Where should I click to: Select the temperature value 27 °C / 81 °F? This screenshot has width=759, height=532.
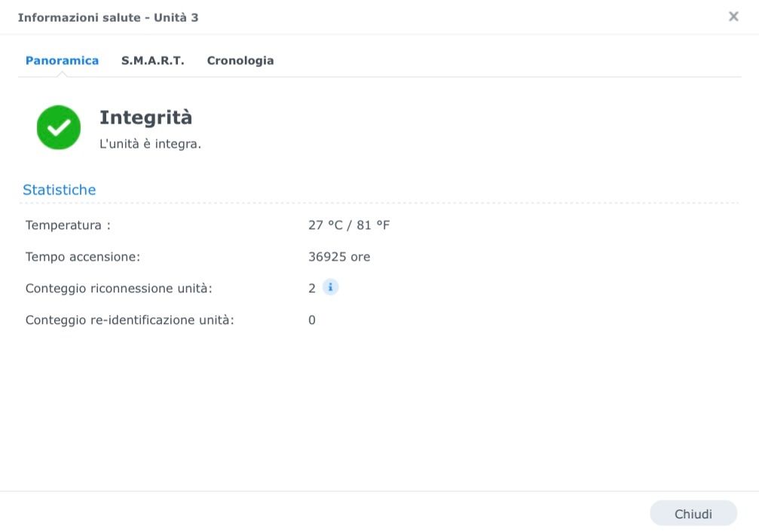pyautogui.click(x=349, y=225)
